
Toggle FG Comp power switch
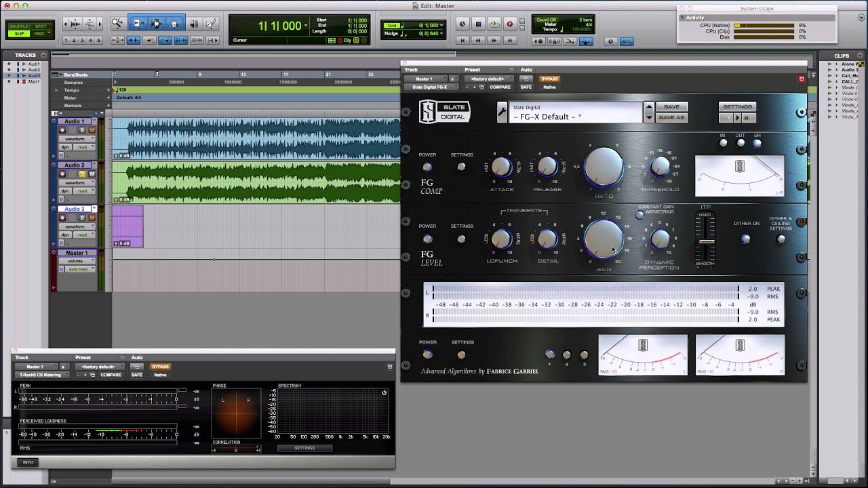click(x=427, y=167)
